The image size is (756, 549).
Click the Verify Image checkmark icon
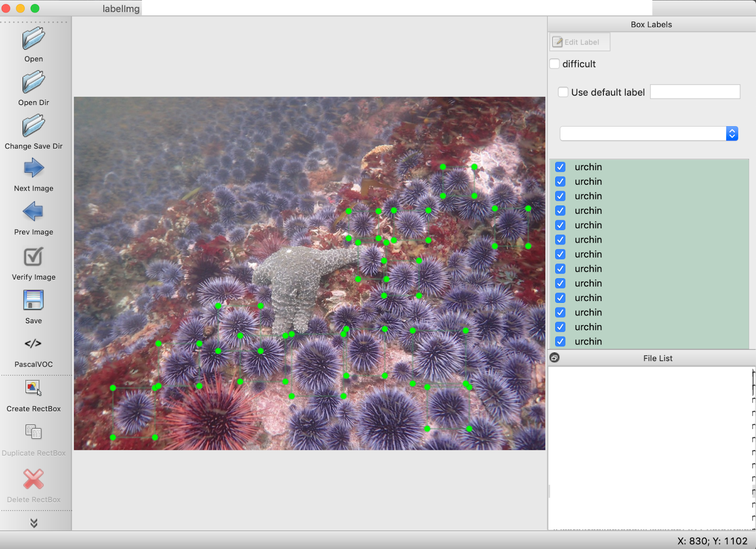pyautogui.click(x=34, y=257)
